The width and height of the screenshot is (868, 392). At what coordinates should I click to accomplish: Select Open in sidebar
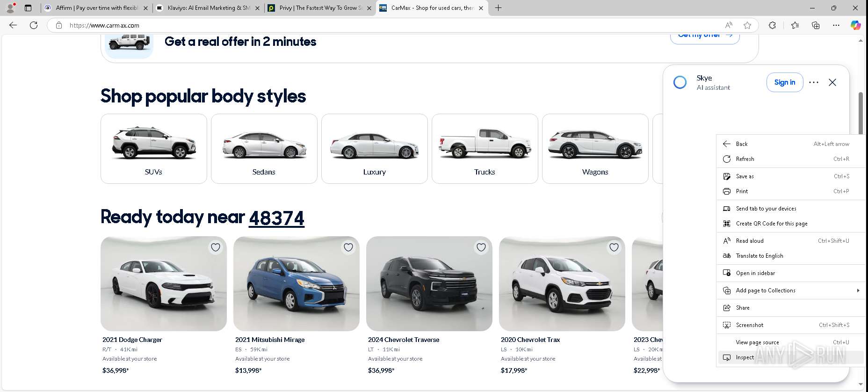point(790,273)
